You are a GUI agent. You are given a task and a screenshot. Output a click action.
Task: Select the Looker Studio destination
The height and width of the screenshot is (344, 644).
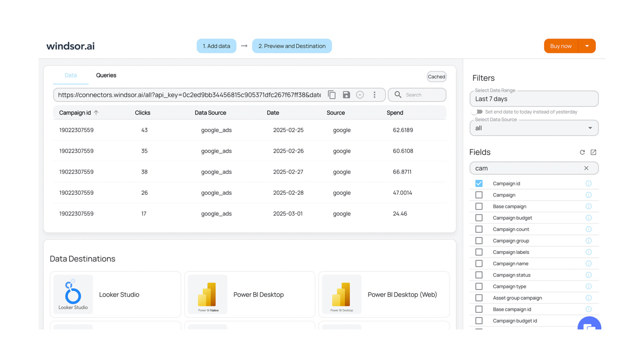115,294
